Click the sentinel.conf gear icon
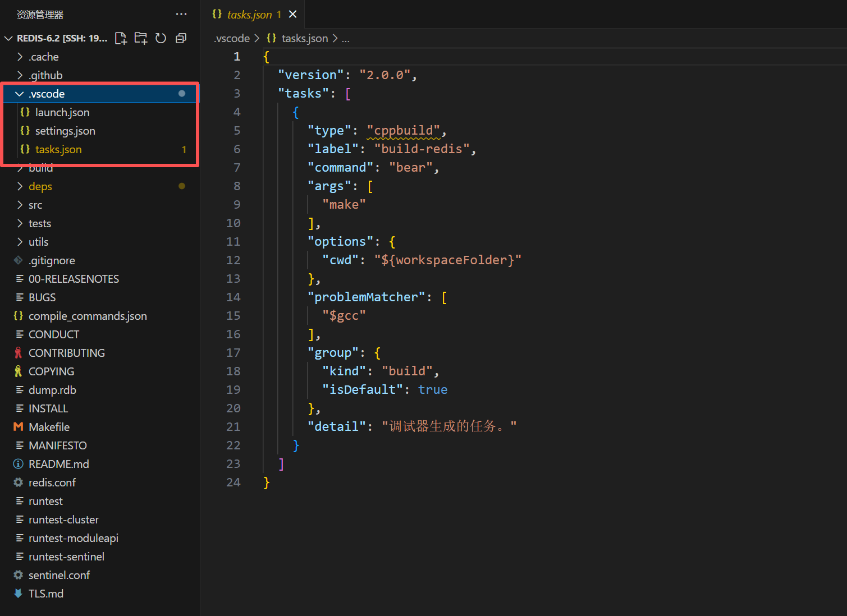This screenshot has height=616, width=847. tap(19, 575)
